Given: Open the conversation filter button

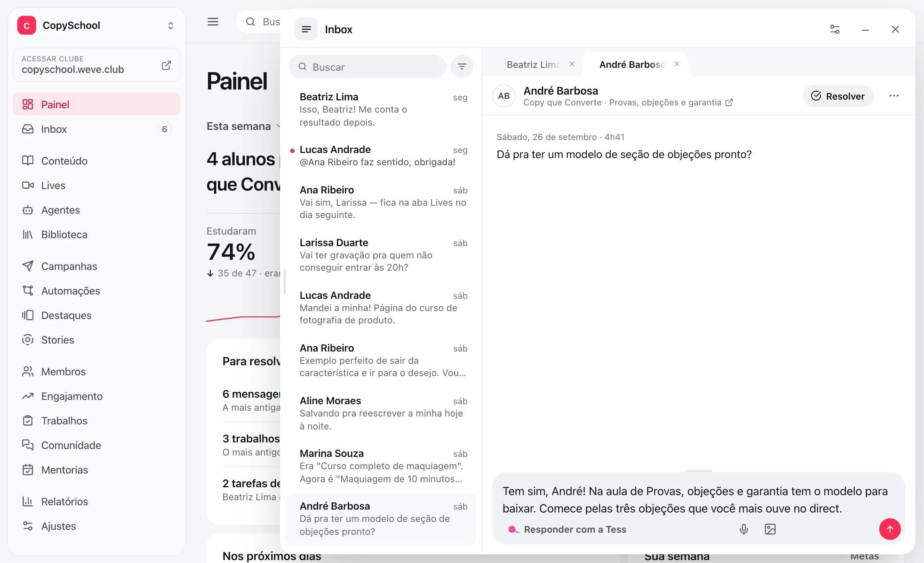Looking at the screenshot, I should coord(462,67).
